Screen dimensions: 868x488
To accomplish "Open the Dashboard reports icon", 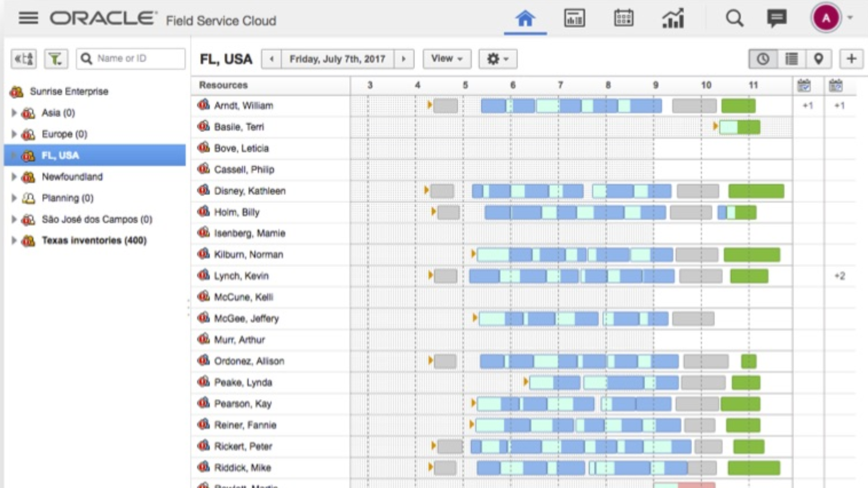I will pyautogui.click(x=574, y=18).
